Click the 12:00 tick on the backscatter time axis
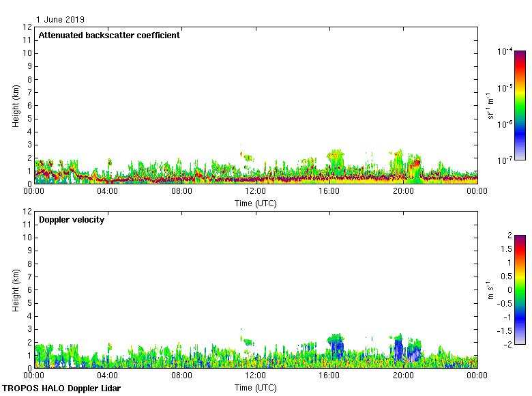 point(256,192)
